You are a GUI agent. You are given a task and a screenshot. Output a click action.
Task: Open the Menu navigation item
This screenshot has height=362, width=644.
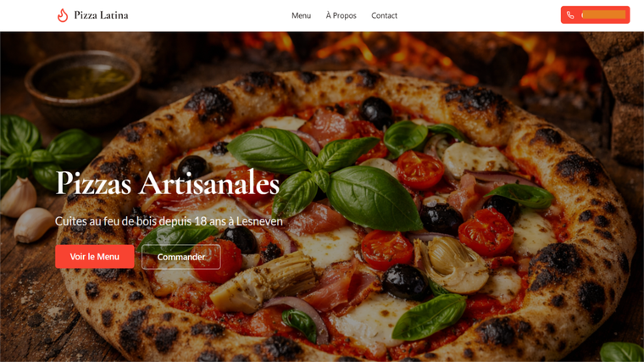pyautogui.click(x=301, y=15)
